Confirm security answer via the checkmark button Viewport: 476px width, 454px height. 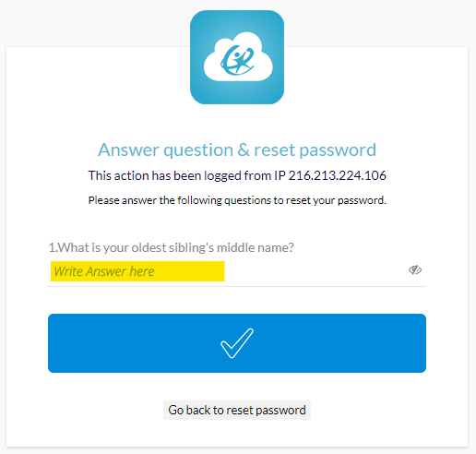point(237,343)
